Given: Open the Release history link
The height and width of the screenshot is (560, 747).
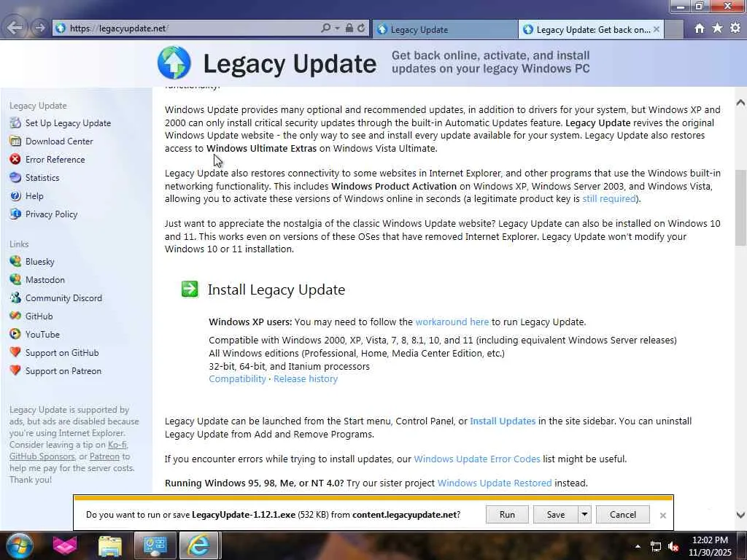Looking at the screenshot, I should 306,379.
